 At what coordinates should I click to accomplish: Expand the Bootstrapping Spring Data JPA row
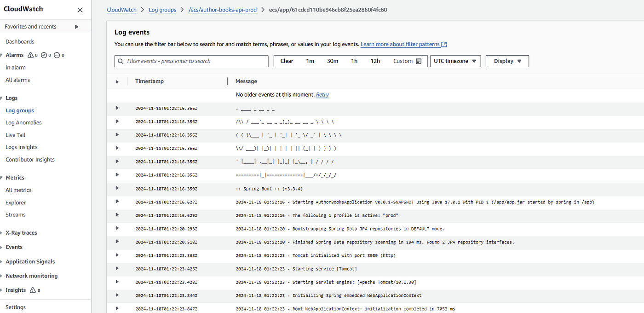pyautogui.click(x=117, y=228)
